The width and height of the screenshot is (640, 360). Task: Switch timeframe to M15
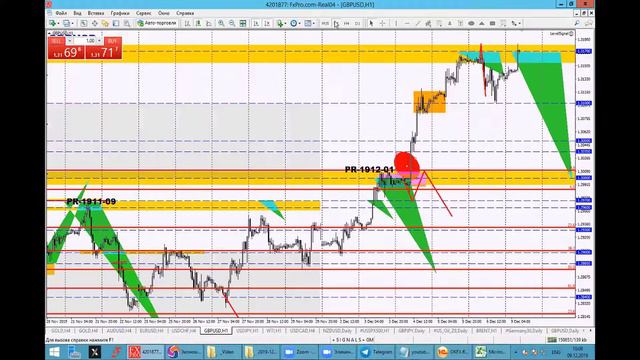[325, 23]
